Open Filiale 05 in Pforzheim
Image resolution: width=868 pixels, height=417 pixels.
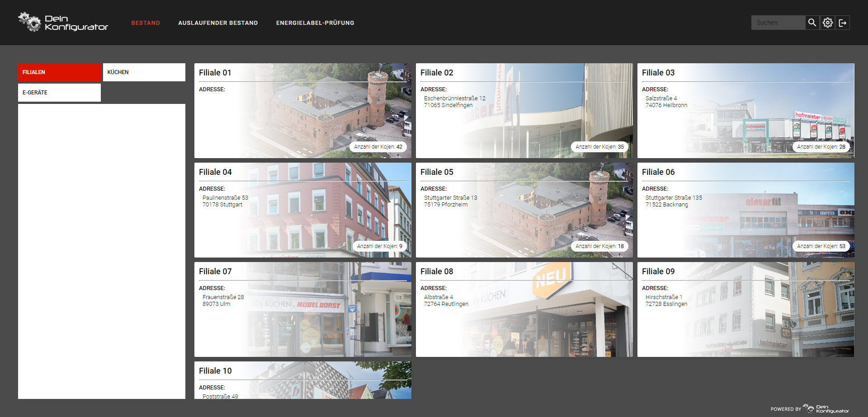point(524,210)
